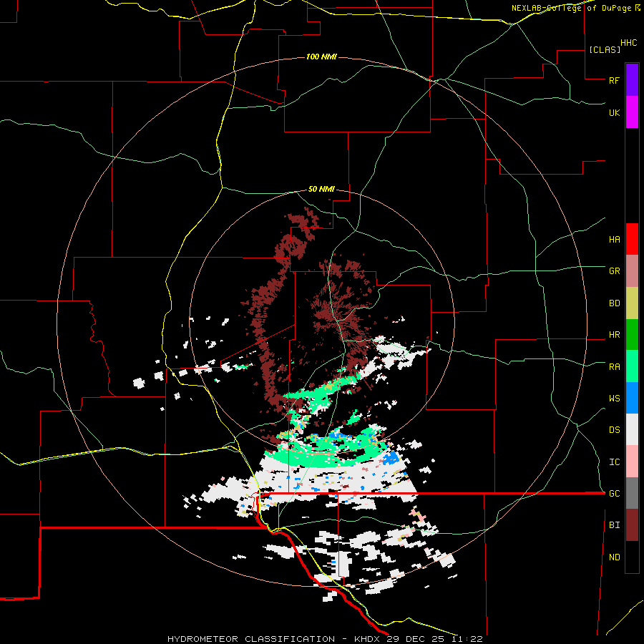Image resolution: width=644 pixels, height=644 pixels.
Task: Click the UK magenta legend swatch
Action: 632,112
